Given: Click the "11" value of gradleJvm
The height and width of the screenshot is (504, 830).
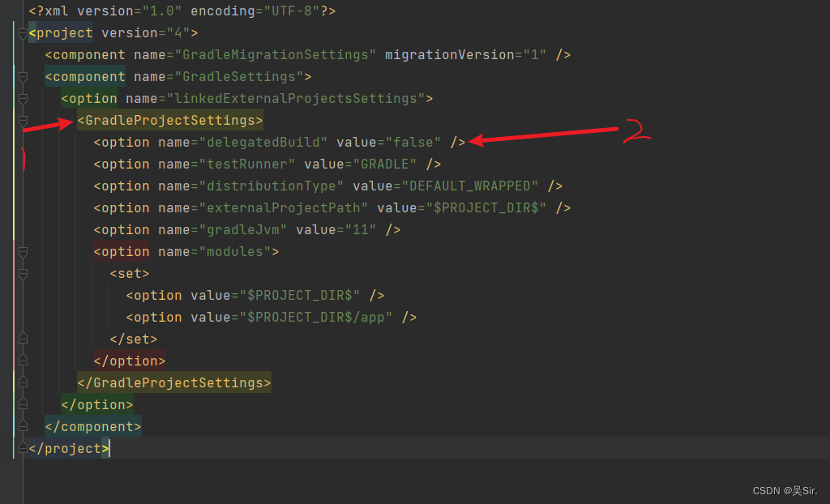Looking at the screenshot, I should point(361,230).
